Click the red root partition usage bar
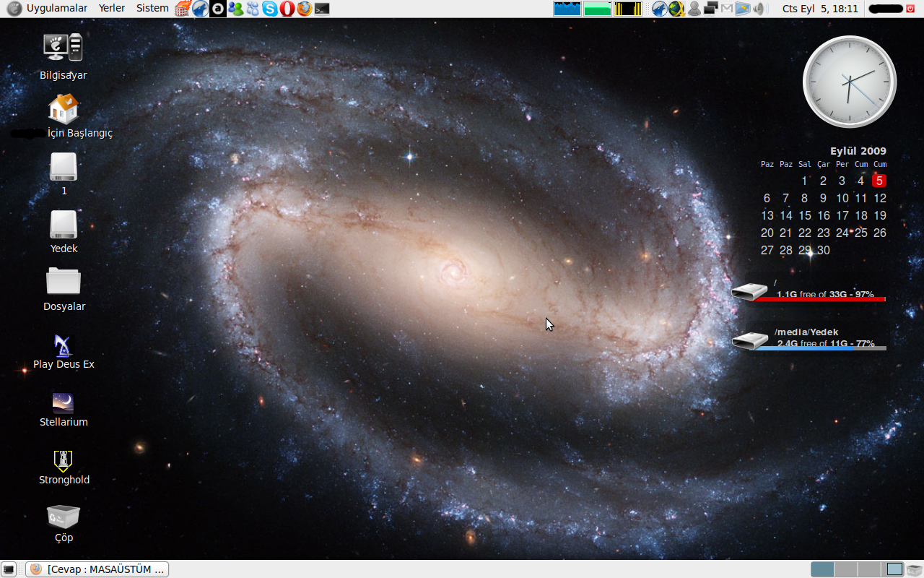Screen dimensions: 924x578 tap(817, 299)
